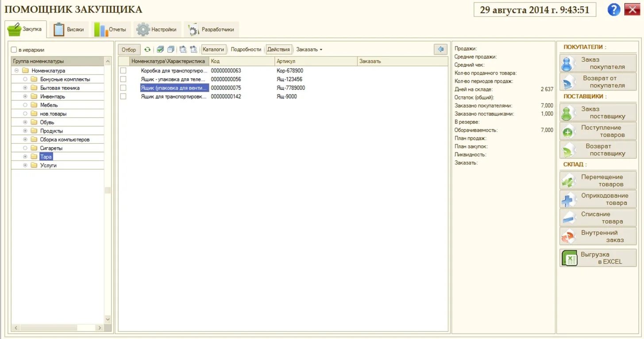Click the check all items icon
Image resolution: width=644 pixels, height=339 pixels.
pos(160,50)
